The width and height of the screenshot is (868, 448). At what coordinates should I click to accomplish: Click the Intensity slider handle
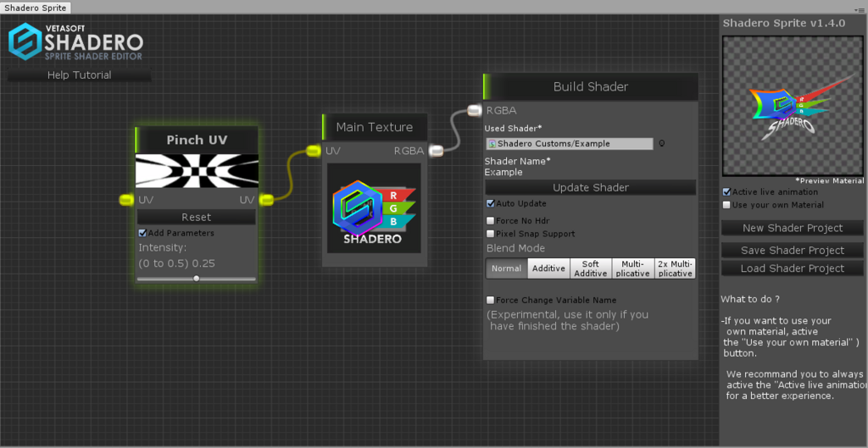[196, 279]
